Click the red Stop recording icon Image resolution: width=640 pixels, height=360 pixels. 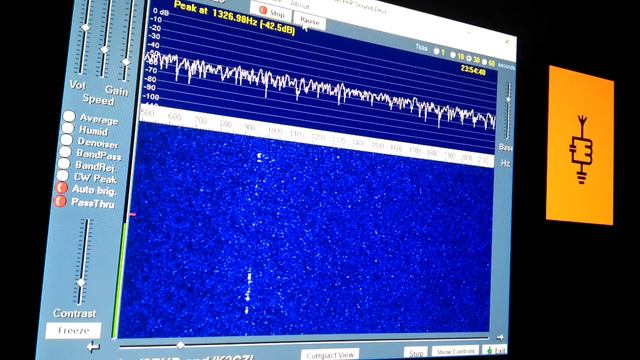pos(263,11)
